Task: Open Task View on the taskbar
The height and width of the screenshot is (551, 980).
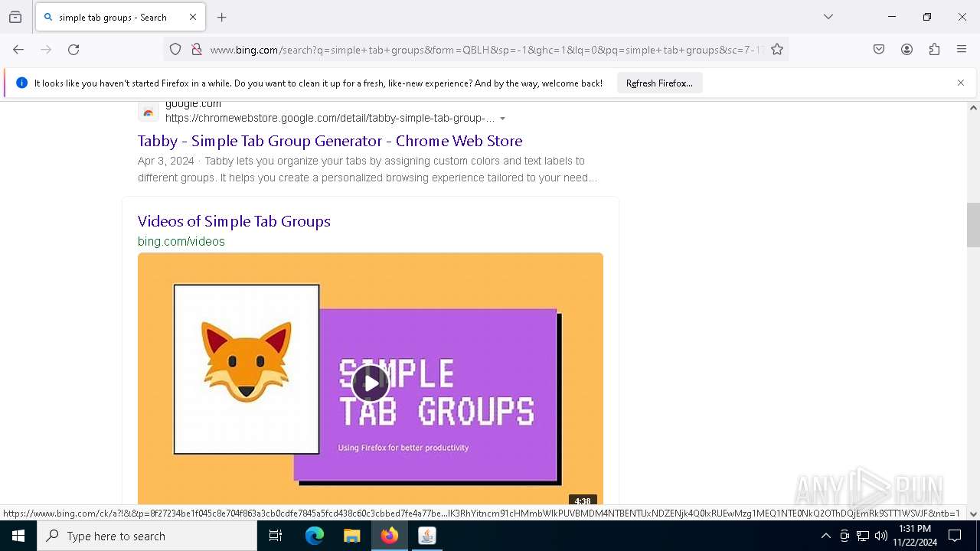Action: click(x=276, y=536)
